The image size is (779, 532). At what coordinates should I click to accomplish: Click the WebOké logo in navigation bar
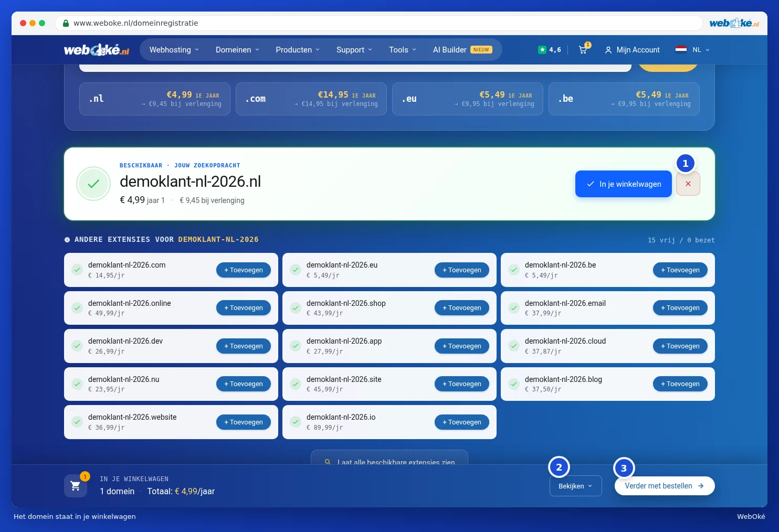pos(97,50)
